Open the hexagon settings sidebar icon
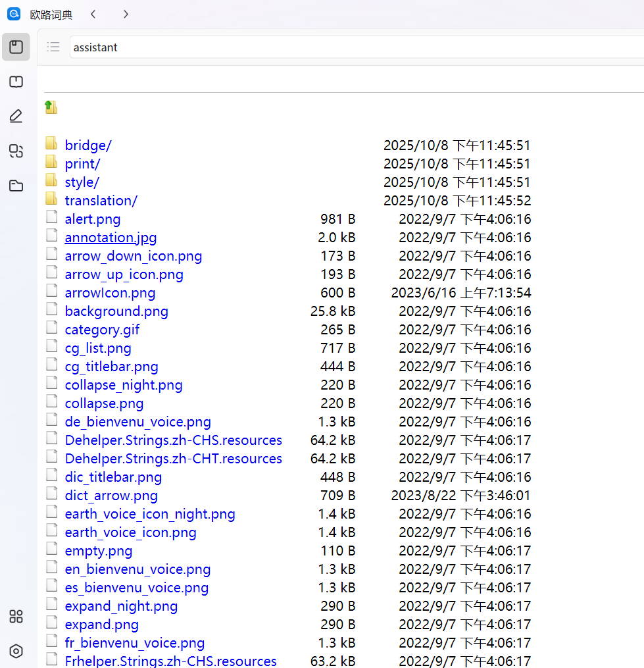This screenshot has height=668, width=644. pyautogui.click(x=16, y=651)
